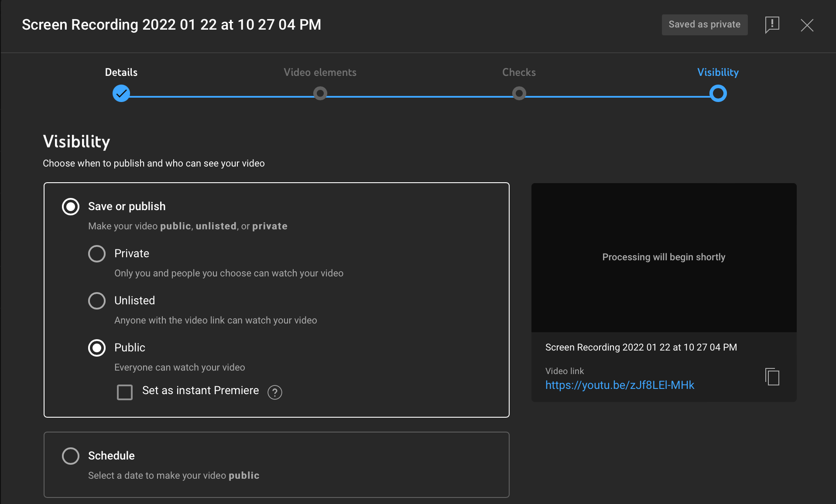The height and width of the screenshot is (504, 836).
Task: Click the video preview thumbnail area
Action: (664, 257)
